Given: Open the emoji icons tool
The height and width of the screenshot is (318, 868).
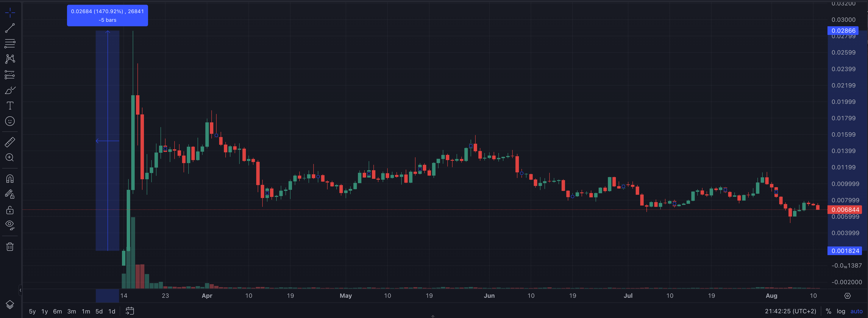Looking at the screenshot, I should (10, 121).
